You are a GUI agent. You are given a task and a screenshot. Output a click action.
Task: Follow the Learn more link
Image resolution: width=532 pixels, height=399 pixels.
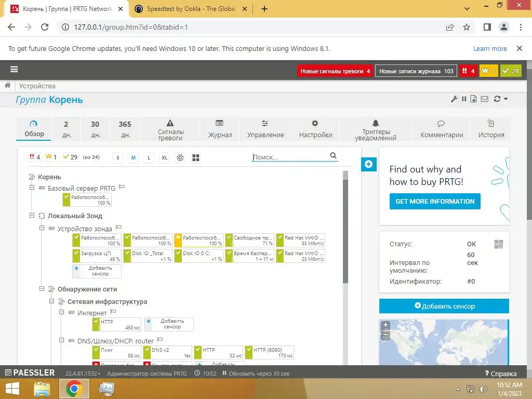490,48
